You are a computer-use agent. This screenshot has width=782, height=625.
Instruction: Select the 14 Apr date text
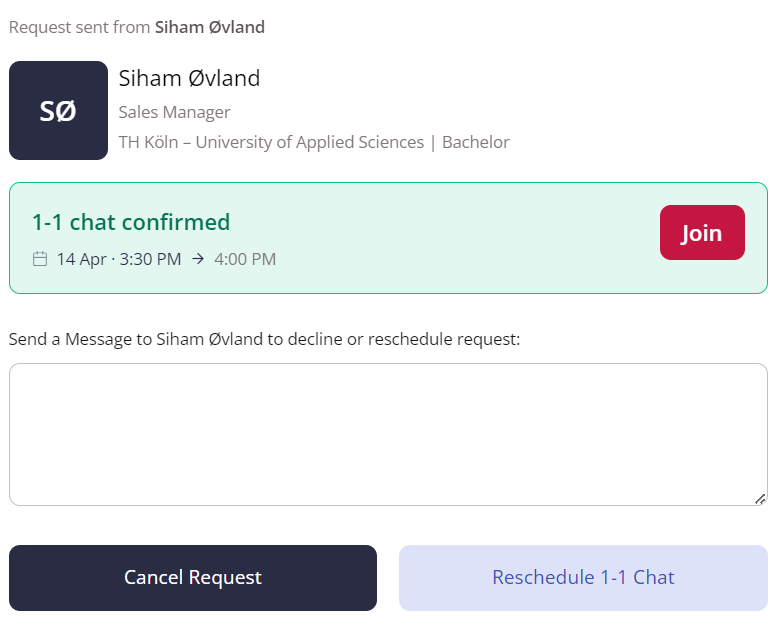(x=81, y=259)
